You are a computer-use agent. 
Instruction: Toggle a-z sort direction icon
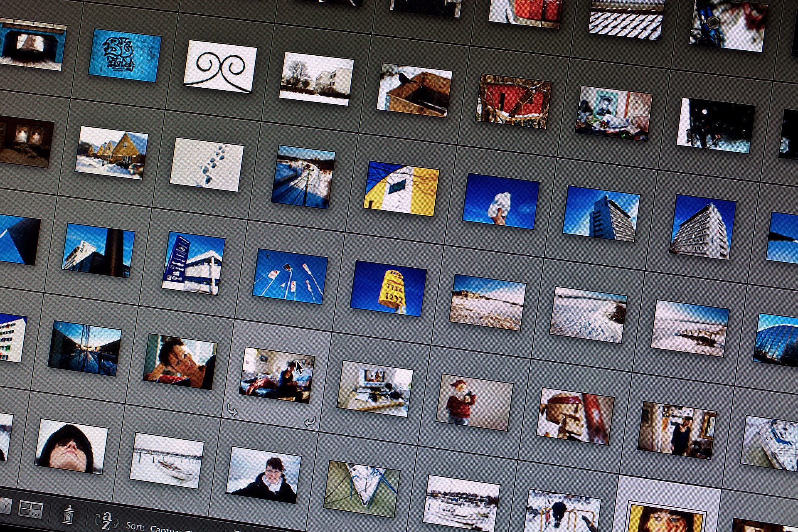(107, 521)
